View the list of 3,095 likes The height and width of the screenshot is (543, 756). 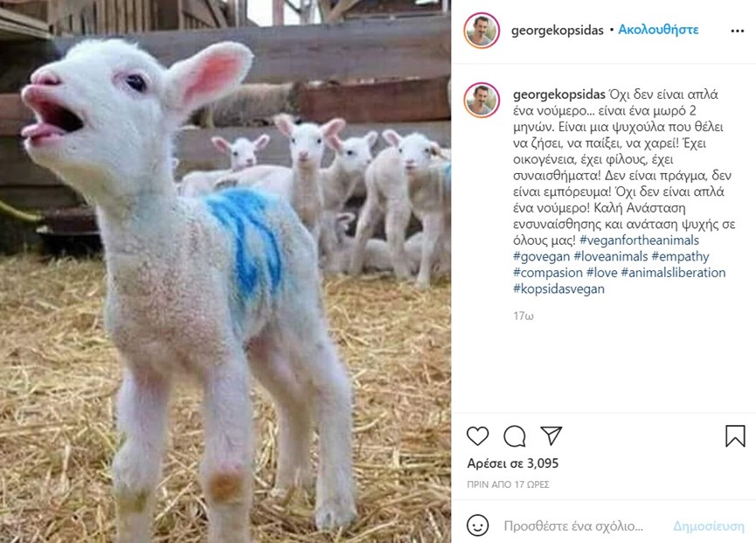coord(512,463)
